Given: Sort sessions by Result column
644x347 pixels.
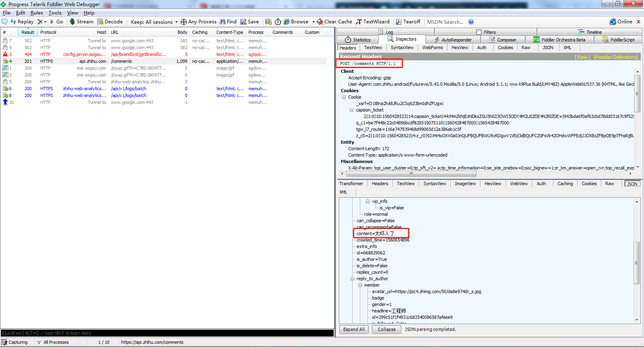Looking at the screenshot, I should click(28, 32).
